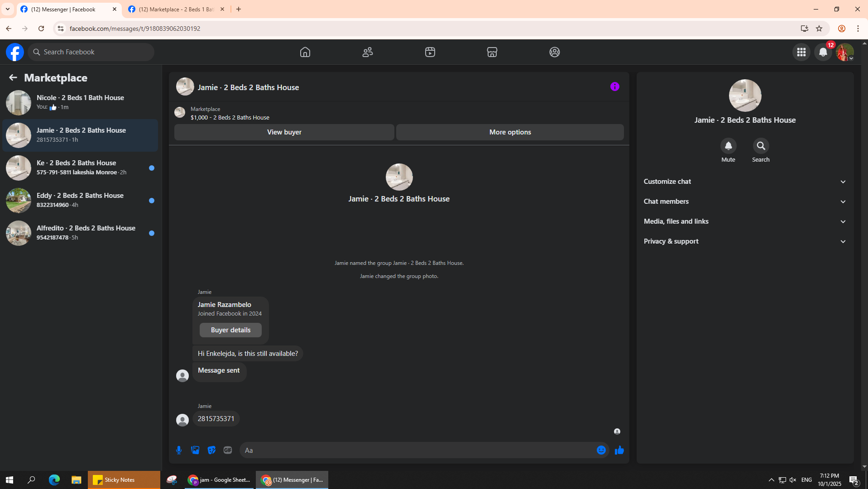Open Buyer details for Jamie Razambelo
Image resolution: width=868 pixels, height=489 pixels.
(x=230, y=330)
